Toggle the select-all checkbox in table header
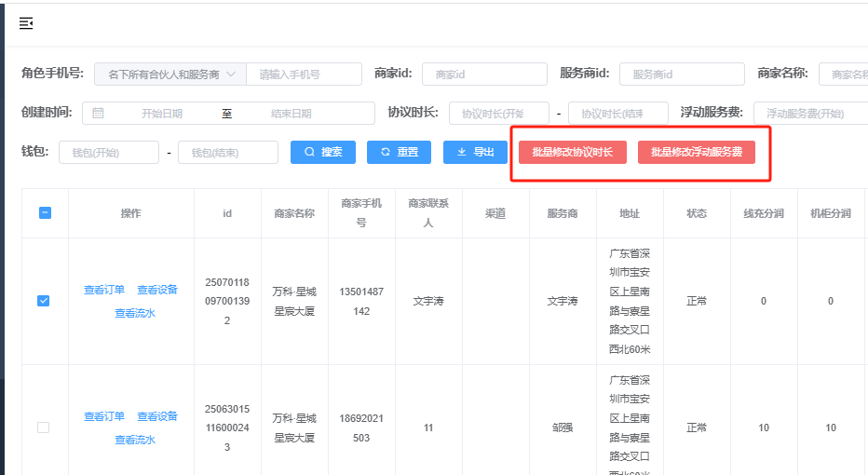This screenshot has height=475, width=868. click(x=45, y=213)
